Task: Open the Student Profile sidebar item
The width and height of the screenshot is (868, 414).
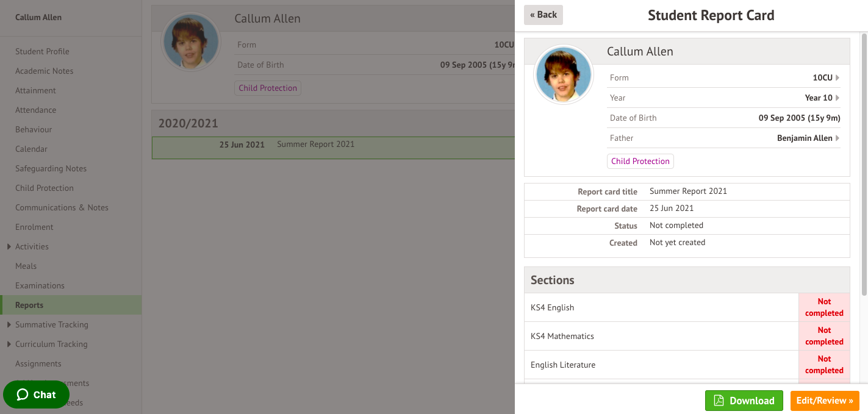Action: tap(42, 52)
